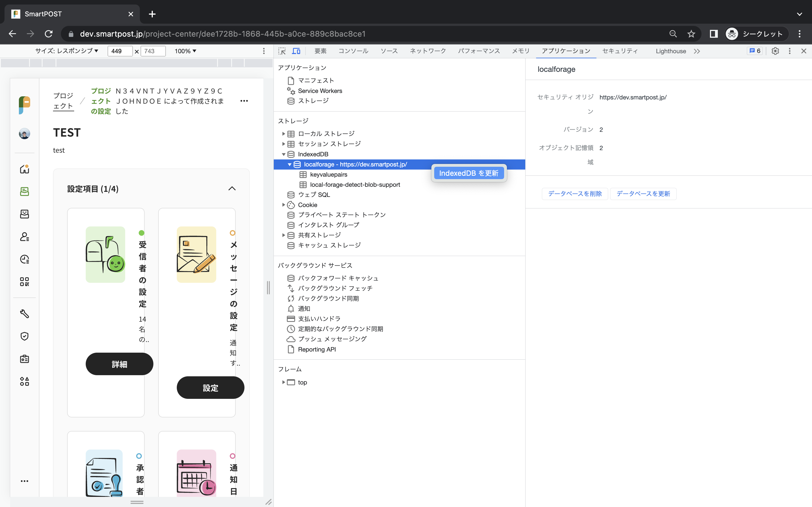Screen dimensions: 812x507
Task: Click the viewport width input field
Action: click(x=120, y=51)
